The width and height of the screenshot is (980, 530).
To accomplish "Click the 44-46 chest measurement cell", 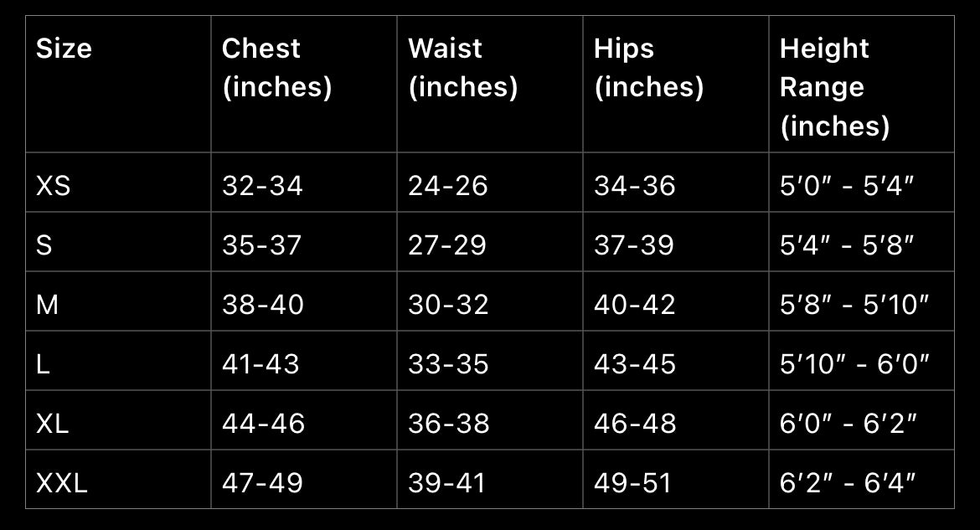I will click(x=263, y=423).
